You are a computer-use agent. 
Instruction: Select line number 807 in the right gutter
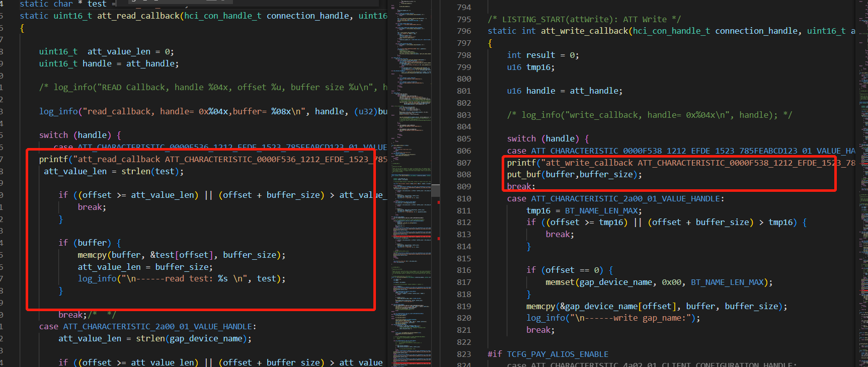[x=464, y=163]
